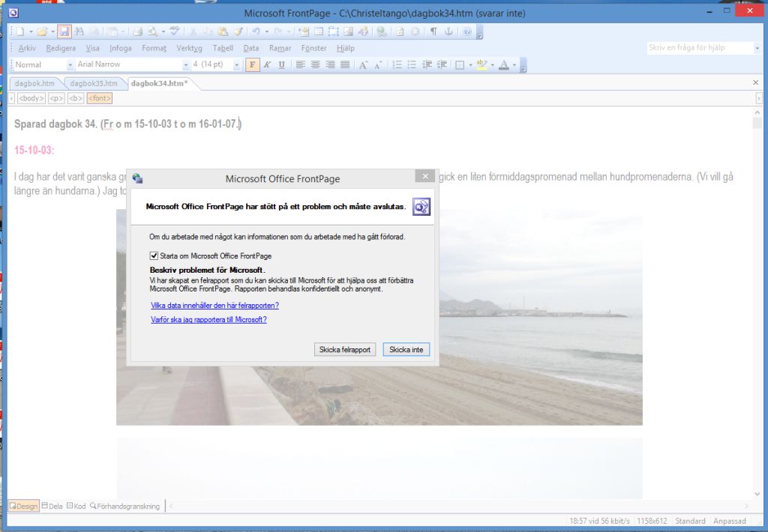Viewport: 768px width, 532px height.
Task: Click the Insert Hyperlink globe icon
Action: click(382, 31)
